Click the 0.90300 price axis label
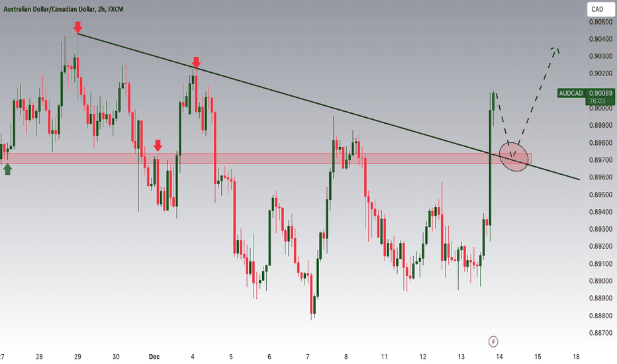This screenshot has width=617, height=364. pos(600,57)
